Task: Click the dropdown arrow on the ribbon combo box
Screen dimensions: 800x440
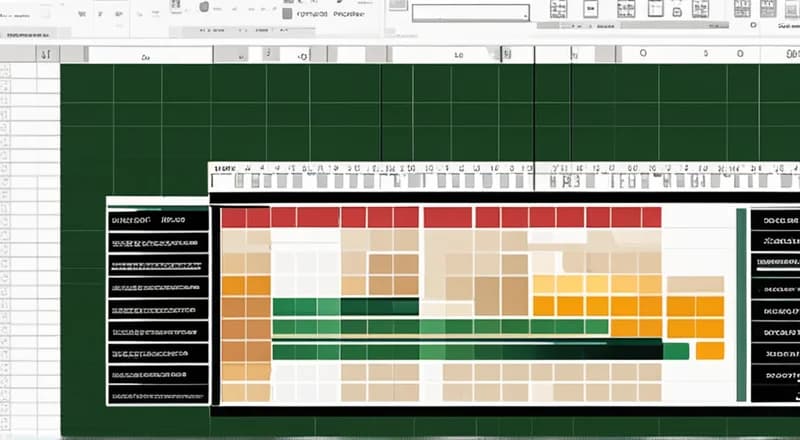Action: (x=523, y=14)
